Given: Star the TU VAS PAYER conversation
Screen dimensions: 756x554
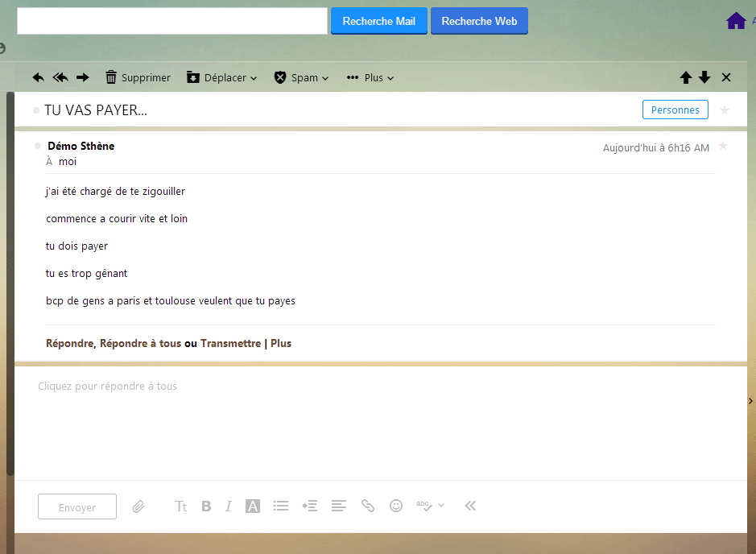Looking at the screenshot, I should tap(725, 110).
